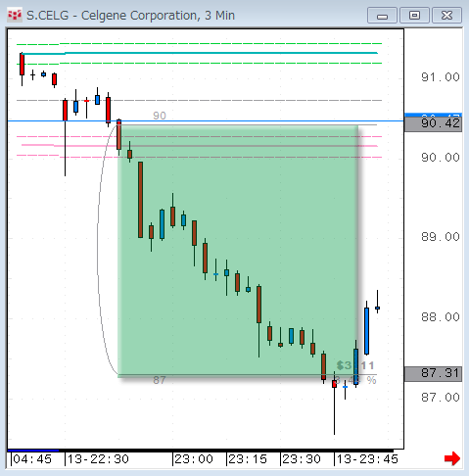Close the S.CELG chart window

pyautogui.click(x=446, y=16)
